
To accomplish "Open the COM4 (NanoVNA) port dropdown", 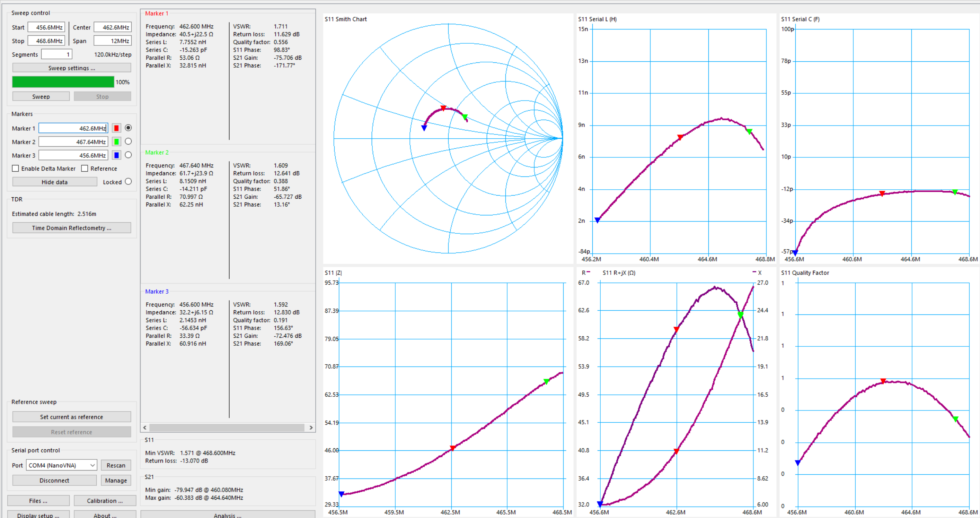I will (61, 465).
